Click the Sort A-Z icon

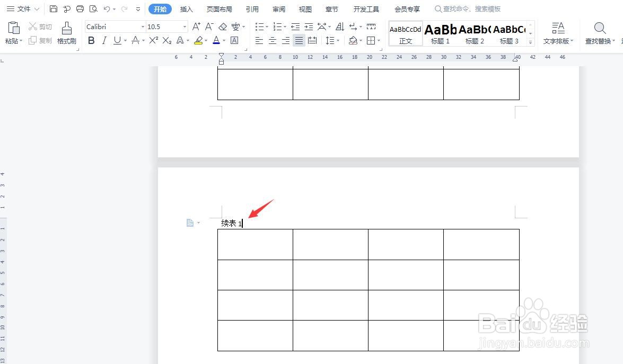click(340, 26)
